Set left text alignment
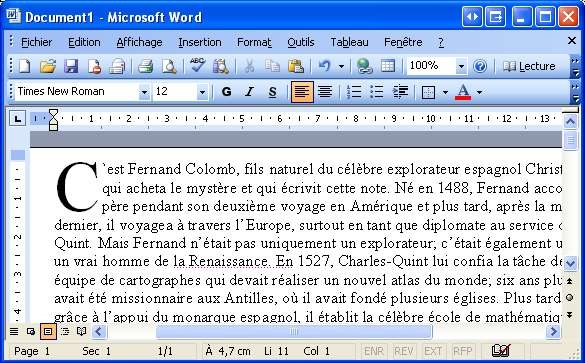Image resolution: width=585 pixels, height=363 pixels. 302,92
